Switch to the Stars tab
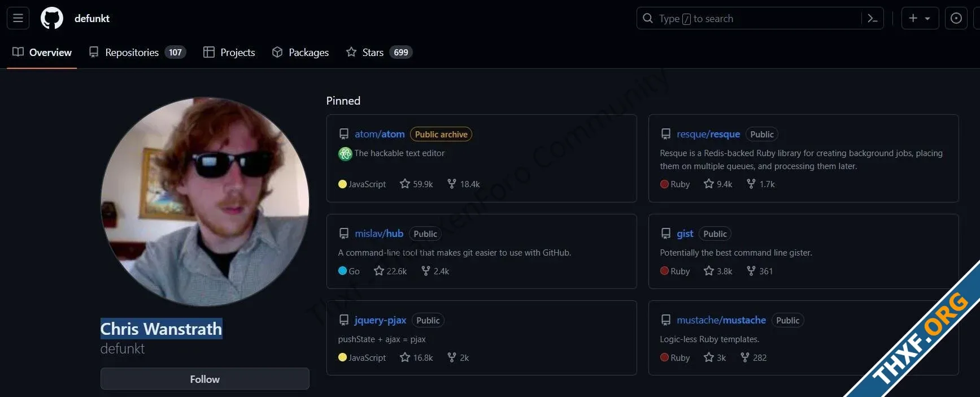The image size is (980, 397). [x=379, y=52]
